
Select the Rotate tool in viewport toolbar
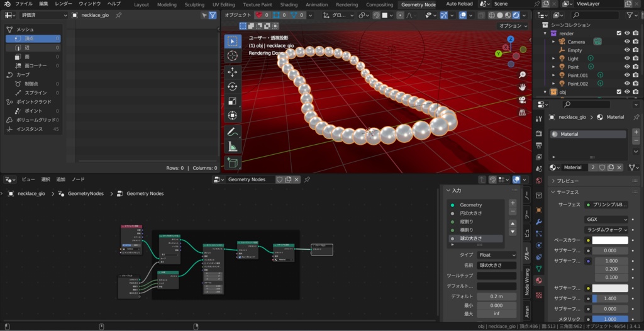click(x=233, y=86)
